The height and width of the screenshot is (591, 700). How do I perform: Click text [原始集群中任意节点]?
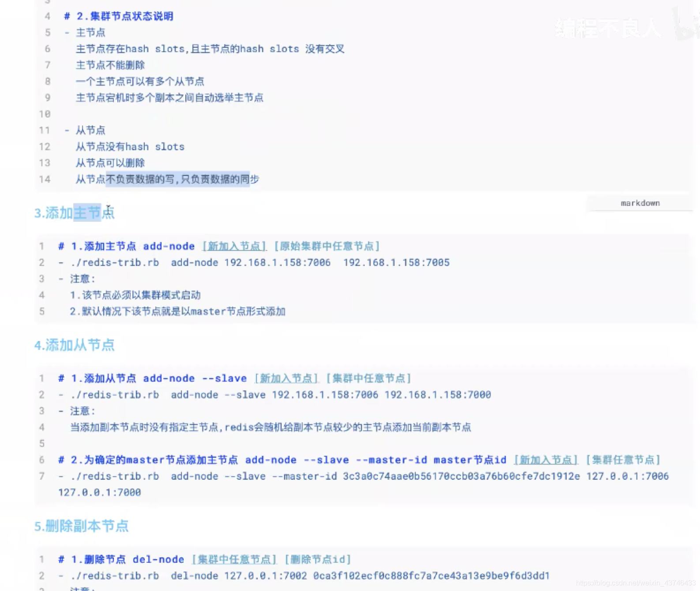[327, 246]
